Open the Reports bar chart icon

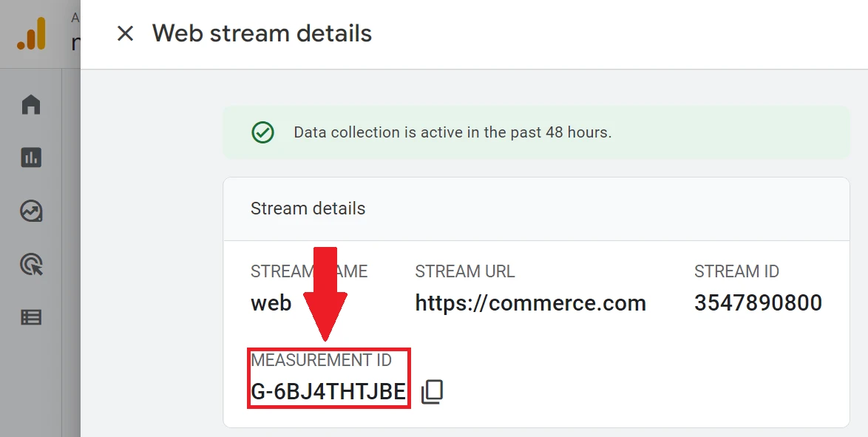point(31,157)
